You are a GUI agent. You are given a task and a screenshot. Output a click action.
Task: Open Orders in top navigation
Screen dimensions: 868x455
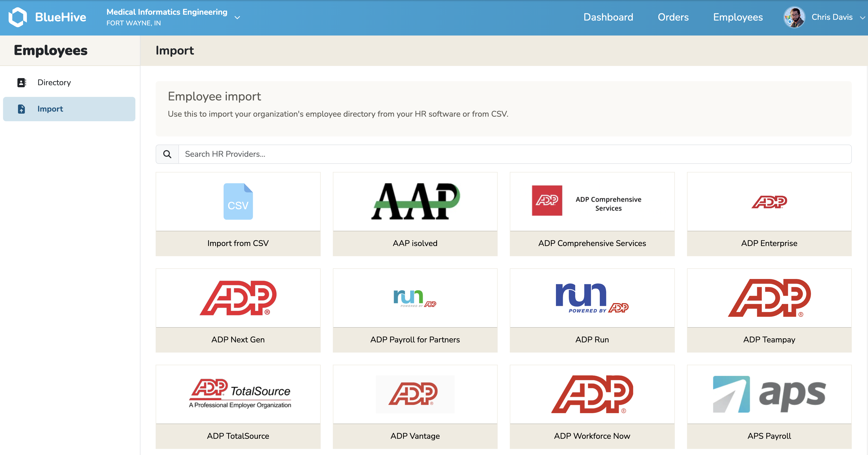(673, 17)
